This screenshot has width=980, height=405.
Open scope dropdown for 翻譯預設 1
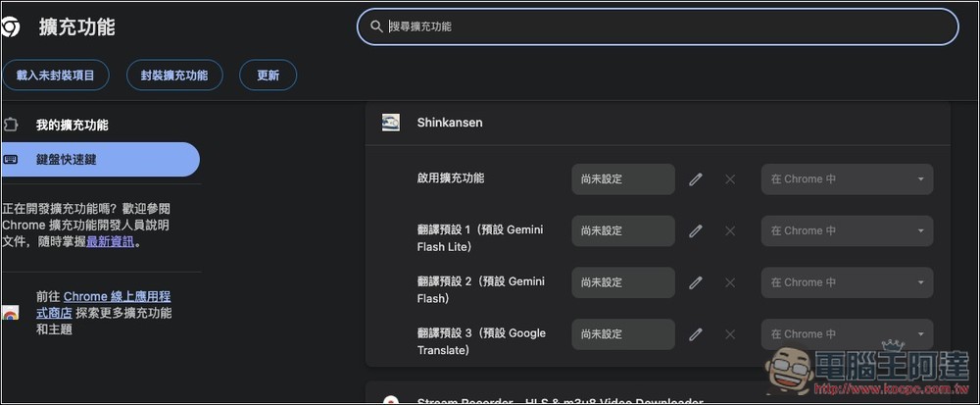847,231
